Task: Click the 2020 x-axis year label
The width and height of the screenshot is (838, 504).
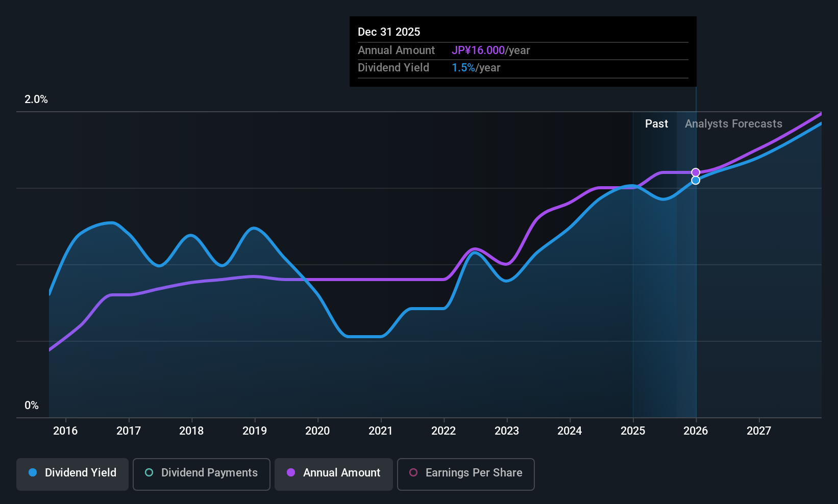Action: tap(317, 431)
